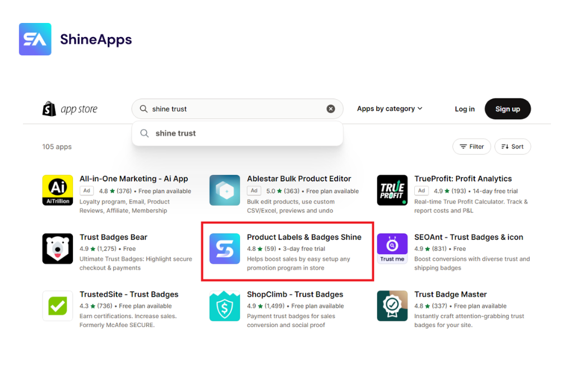Viewport: 574px width, 392px height.
Task: Click the 4.8 (337) rating of Trust Badge Master
Action: [x=430, y=306]
